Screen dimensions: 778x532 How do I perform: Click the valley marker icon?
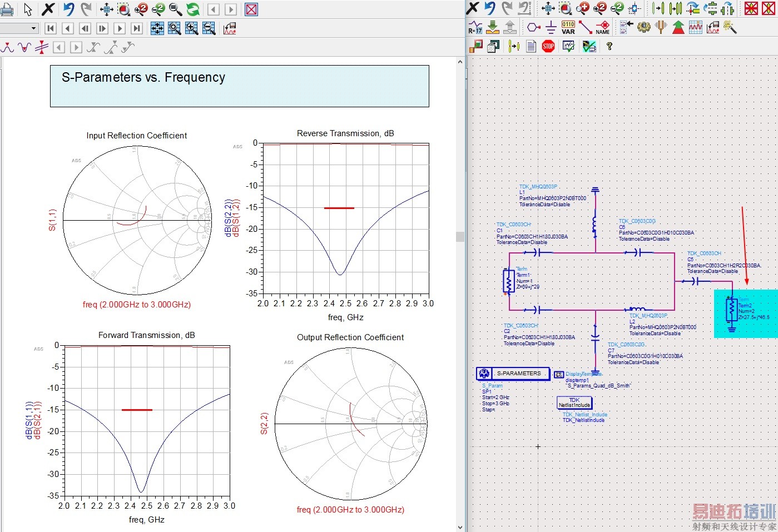(x=24, y=48)
